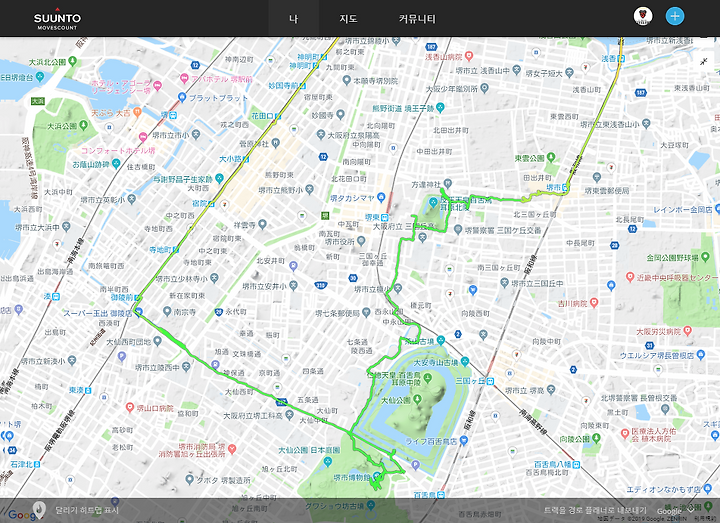Viewport: 720px width, 523px height.
Task: Click the 堺山口病院 hospital pin
Action: pos(129,407)
